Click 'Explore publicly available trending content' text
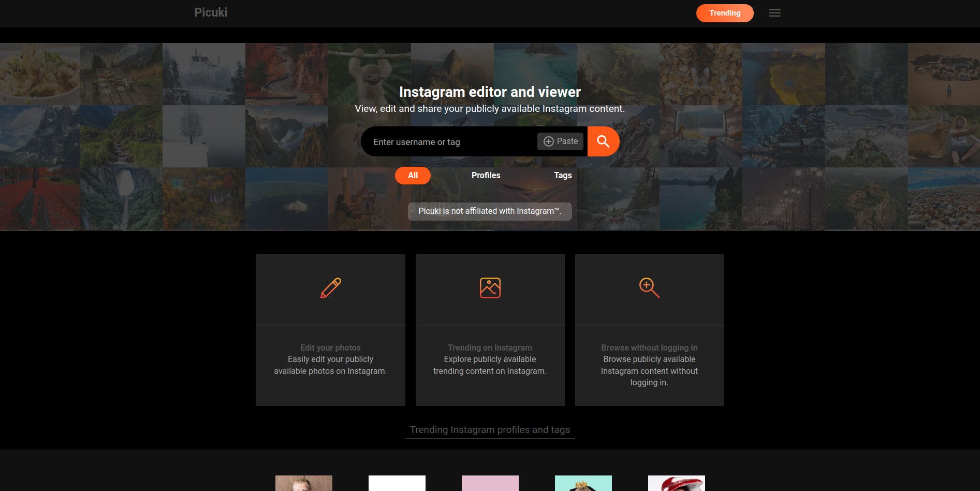980x491 pixels. [x=490, y=365]
